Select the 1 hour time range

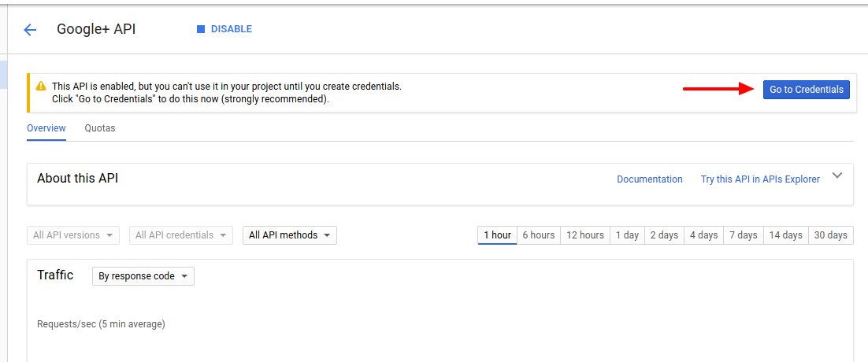497,235
